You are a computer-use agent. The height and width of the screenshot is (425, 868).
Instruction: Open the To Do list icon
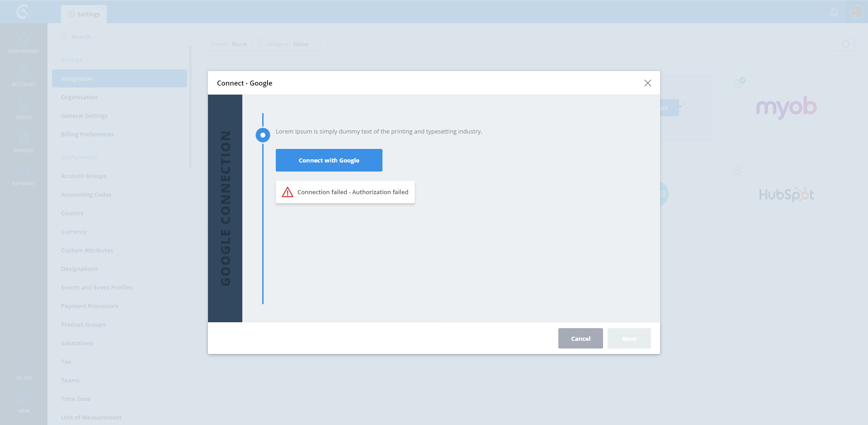point(24,366)
